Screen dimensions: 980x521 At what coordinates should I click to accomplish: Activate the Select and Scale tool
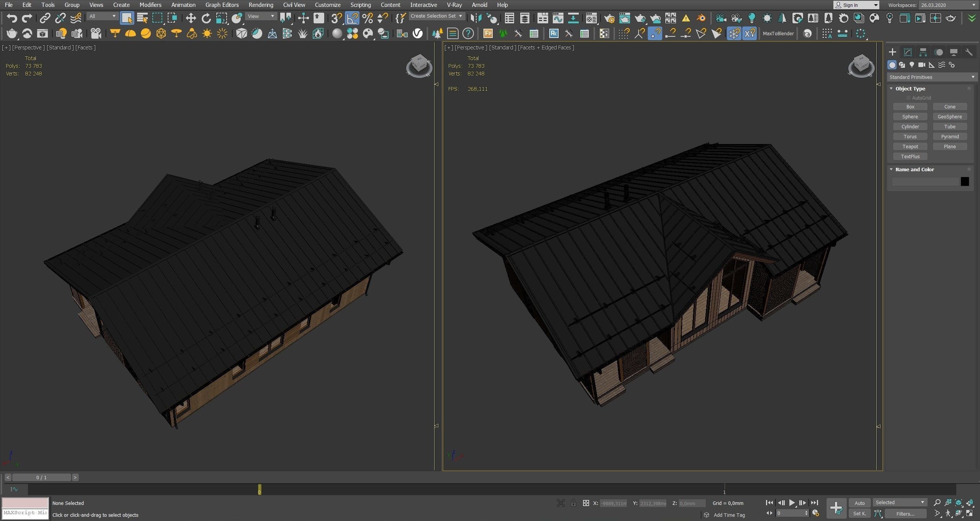click(221, 18)
